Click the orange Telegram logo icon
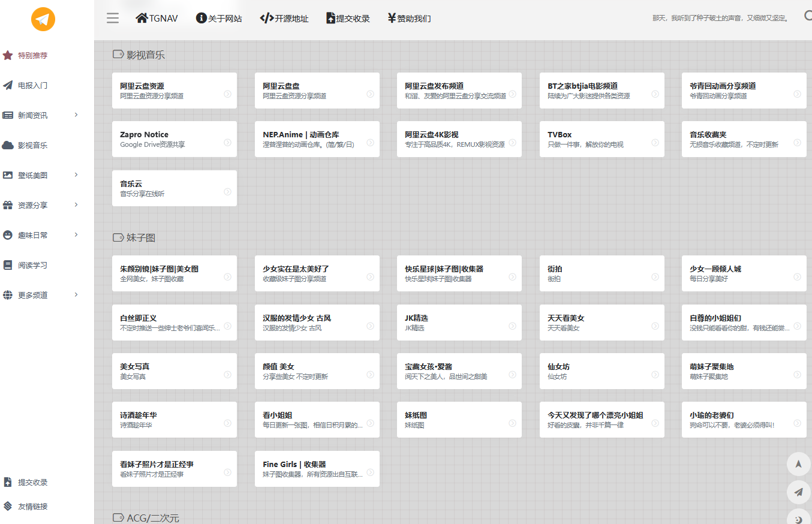Image resolution: width=812 pixels, height=524 pixels. click(43, 19)
